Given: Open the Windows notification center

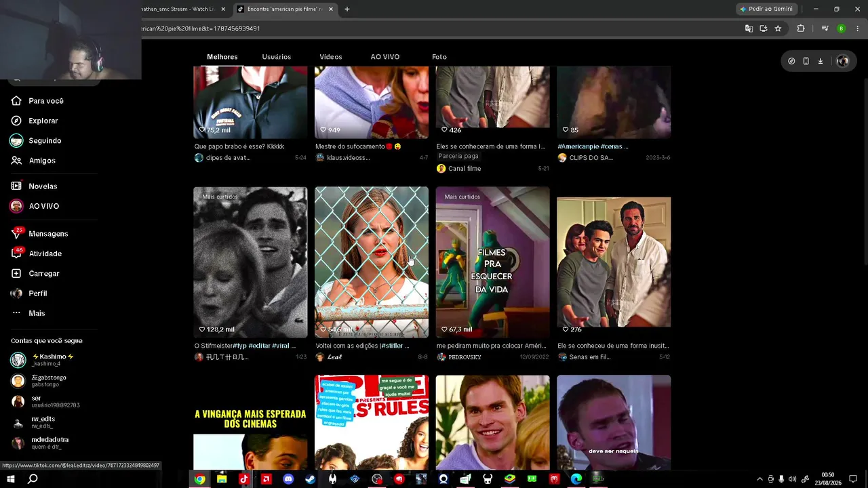Looking at the screenshot, I should (853, 479).
